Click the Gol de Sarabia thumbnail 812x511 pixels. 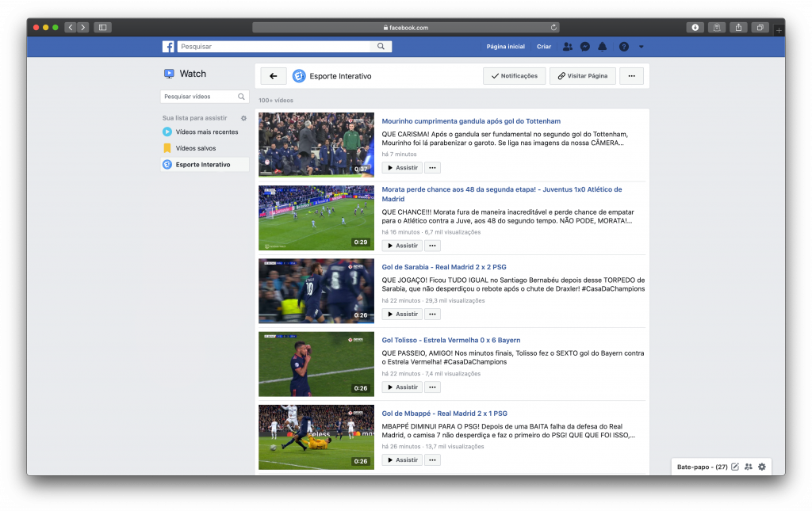pyautogui.click(x=316, y=291)
